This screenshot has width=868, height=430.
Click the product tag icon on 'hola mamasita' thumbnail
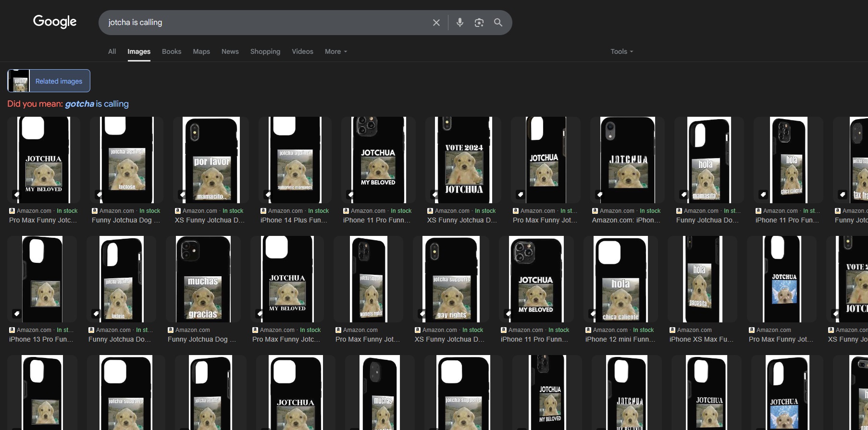pyautogui.click(x=684, y=195)
